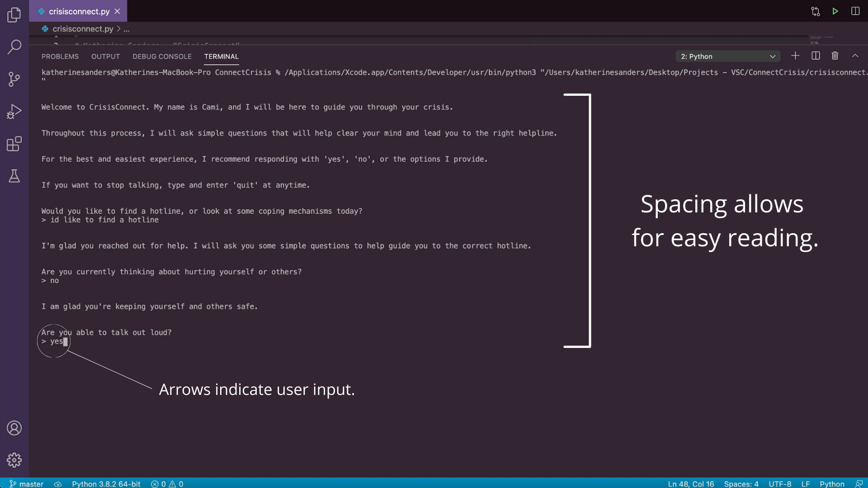868x488 pixels.
Task: Kill terminal with trash icon
Action: click(x=835, y=56)
